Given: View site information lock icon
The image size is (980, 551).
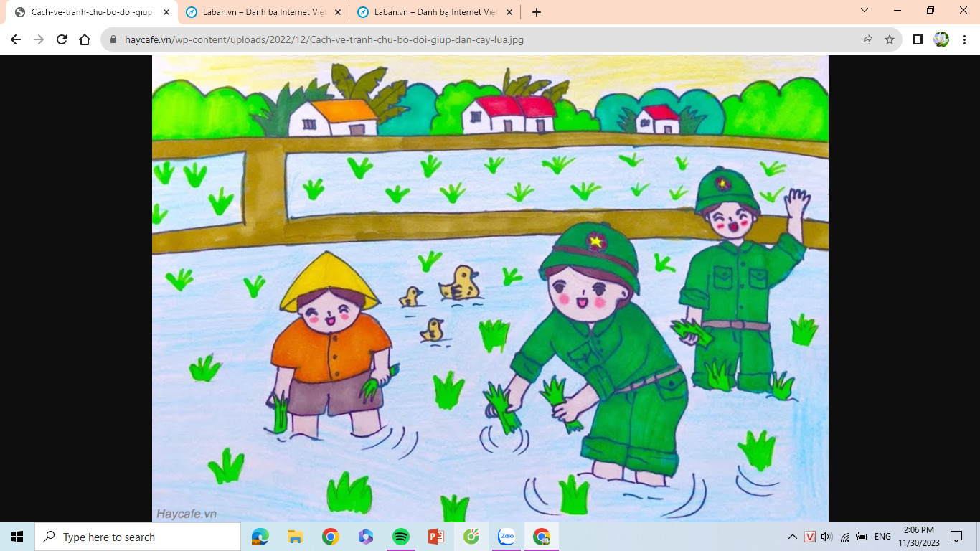Looking at the screenshot, I should 113,39.
